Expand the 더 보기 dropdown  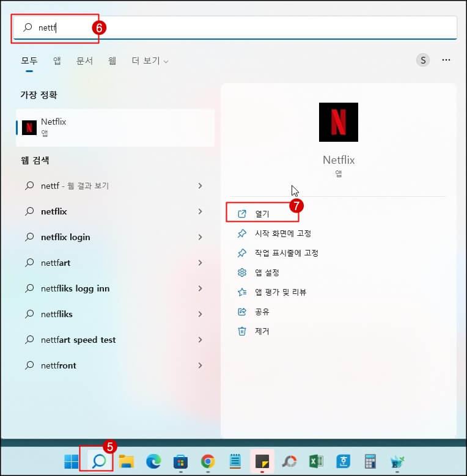click(150, 60)
